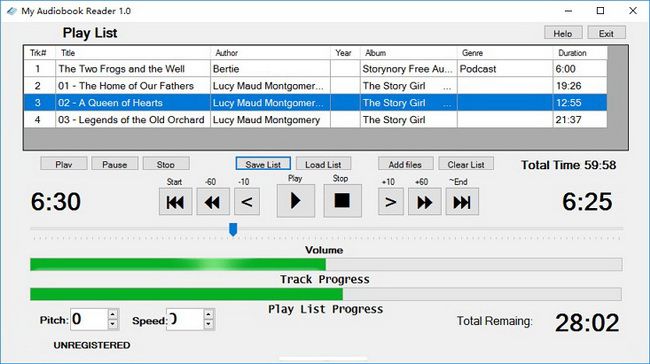Image resolution: width=650 pixels, height=364 pixels.
Task: Click the Exit button
Action: pyautogui.click(x=606, y=33)
